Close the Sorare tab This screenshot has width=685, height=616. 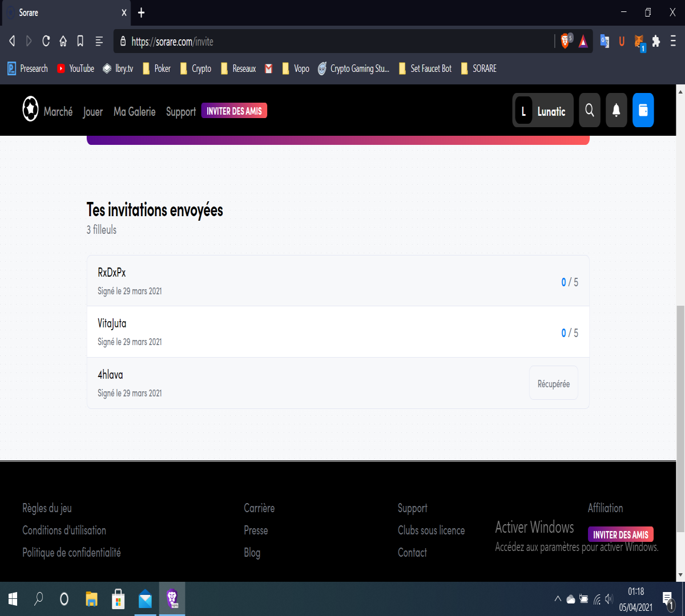[x=124, y=13]
